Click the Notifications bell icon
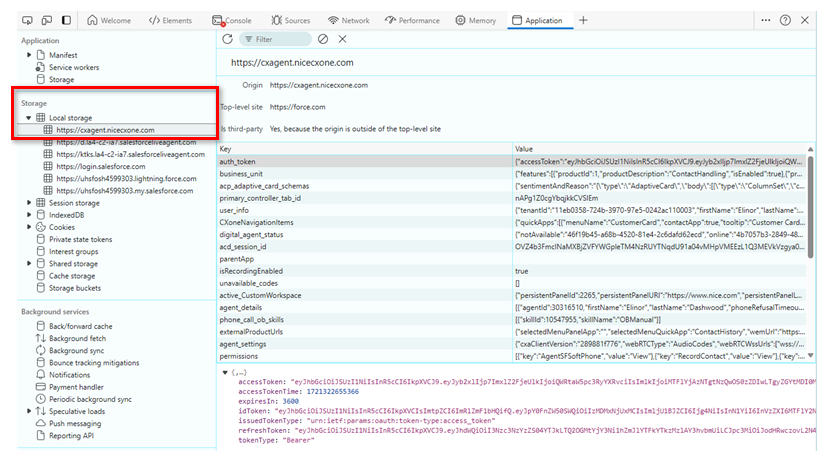This screenshot has height=463, width=829. click(x=41, y=375)
